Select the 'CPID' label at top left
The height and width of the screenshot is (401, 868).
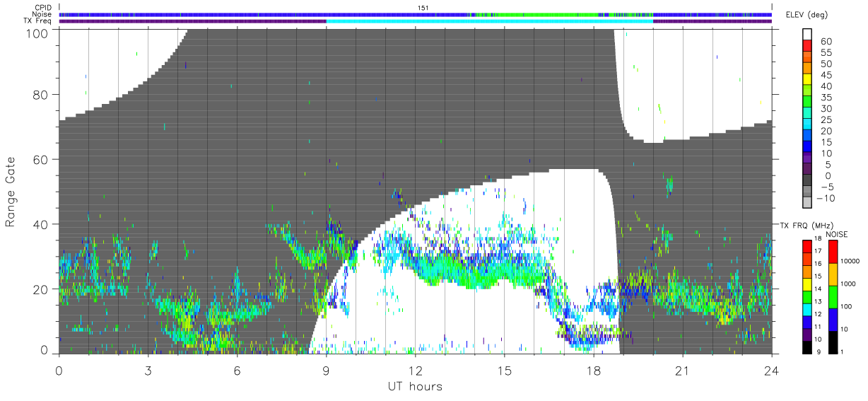tap(42, 8)
